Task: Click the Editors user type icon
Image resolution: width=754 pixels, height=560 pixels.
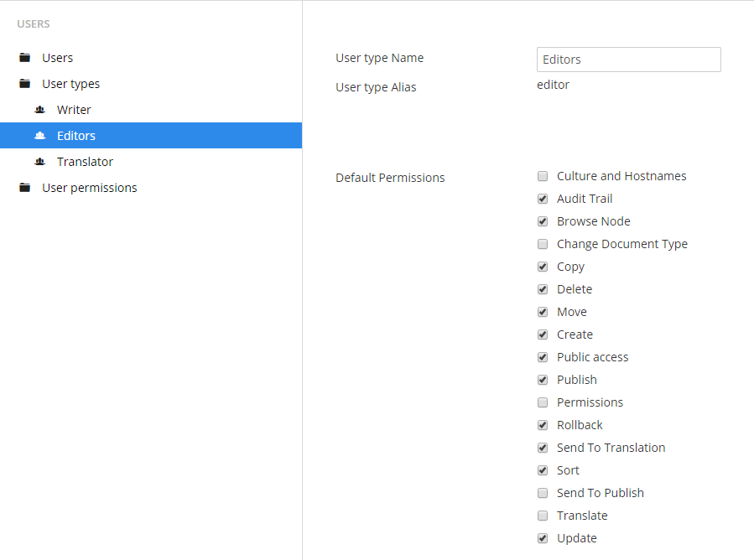Action: point(39,136)
